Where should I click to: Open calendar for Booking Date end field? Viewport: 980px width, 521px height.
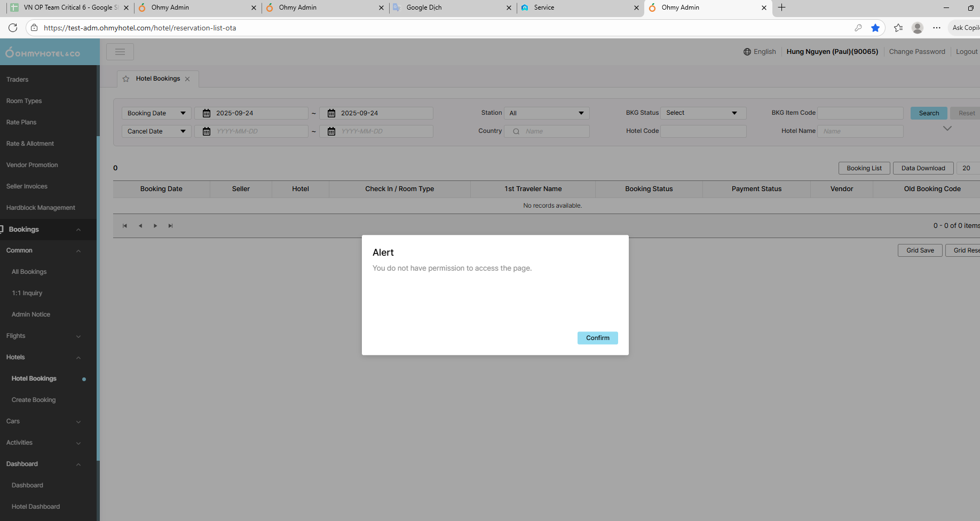(x=331, y=113)
